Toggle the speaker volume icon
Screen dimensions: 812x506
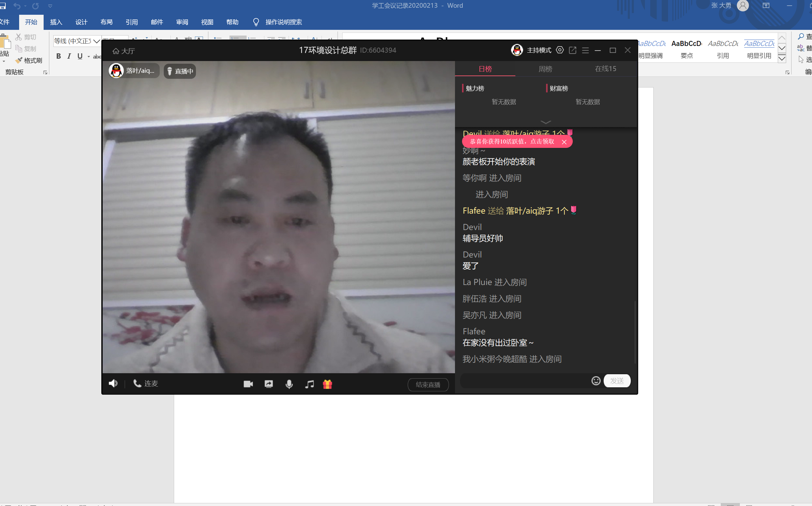tap(113, 383)
